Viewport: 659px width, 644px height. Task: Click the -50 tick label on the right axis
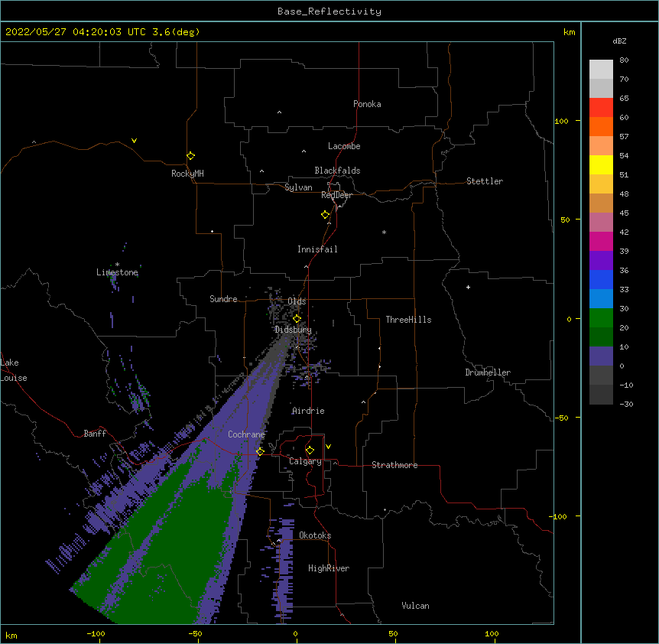point(561,418)
